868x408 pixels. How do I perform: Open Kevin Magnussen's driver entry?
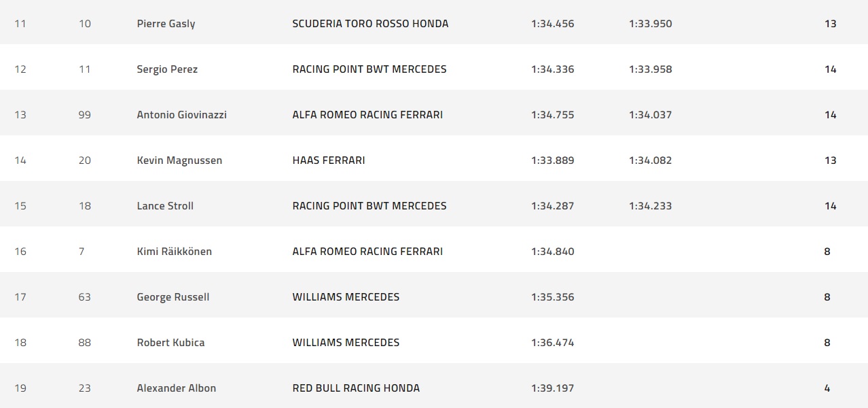(179, 160)
